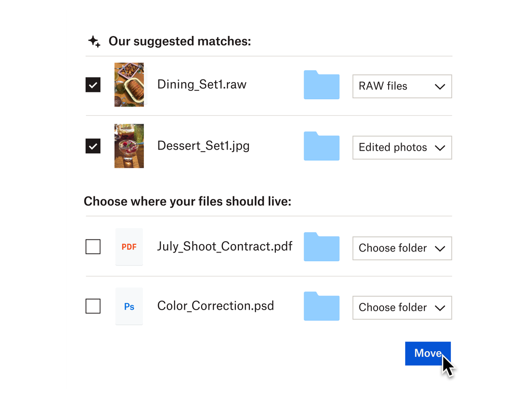Open the folder icon beside Dining_Set1.raw
The width and height of the screenshot is (532, 399).
pyautogui.click(x=321, y=85)
